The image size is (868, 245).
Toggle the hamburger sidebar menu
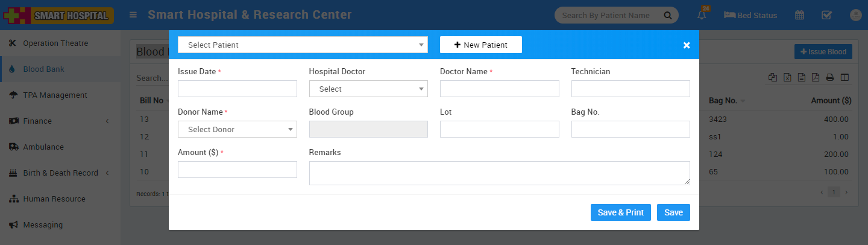133,15
